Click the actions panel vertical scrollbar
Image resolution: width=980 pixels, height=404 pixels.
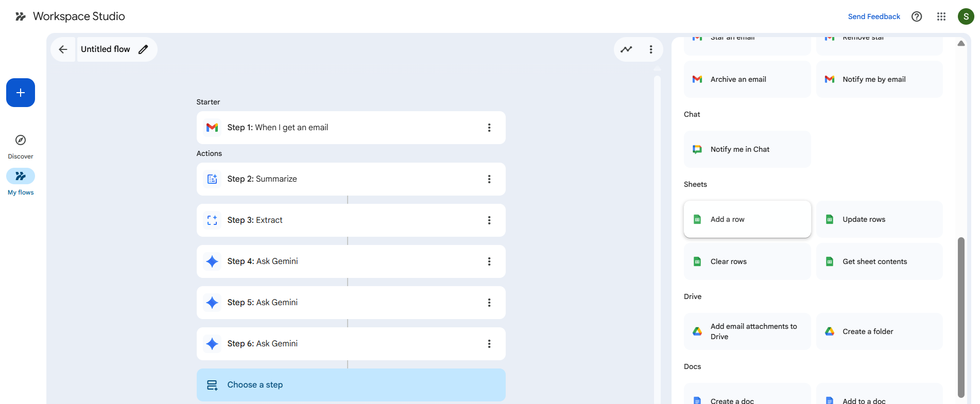pyautogui.click(x=961, y=317)
